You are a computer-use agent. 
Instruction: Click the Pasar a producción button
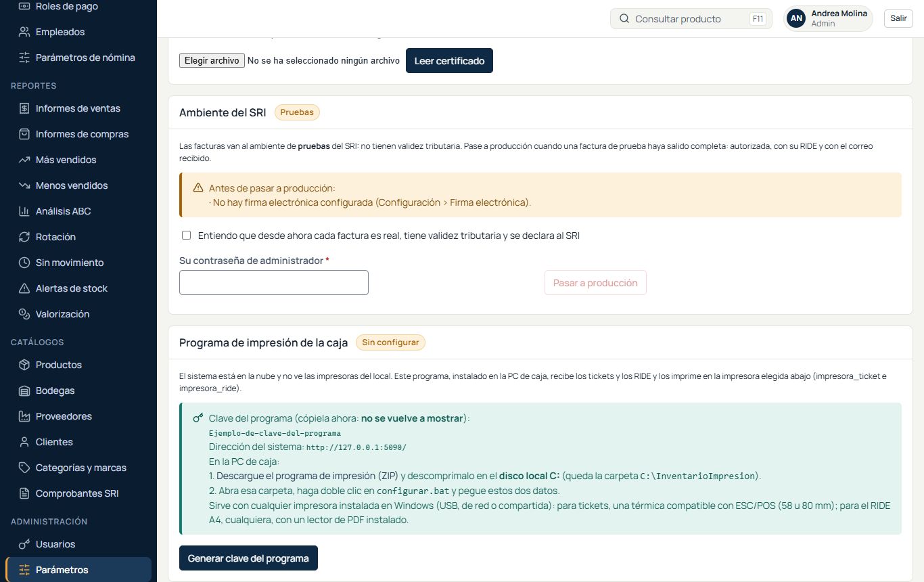click(595, 283)
